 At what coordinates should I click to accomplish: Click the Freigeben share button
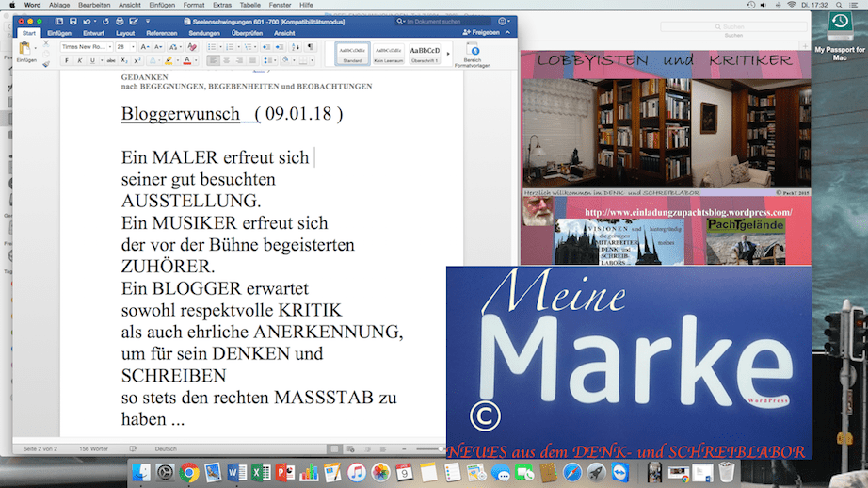coord(483,32)
